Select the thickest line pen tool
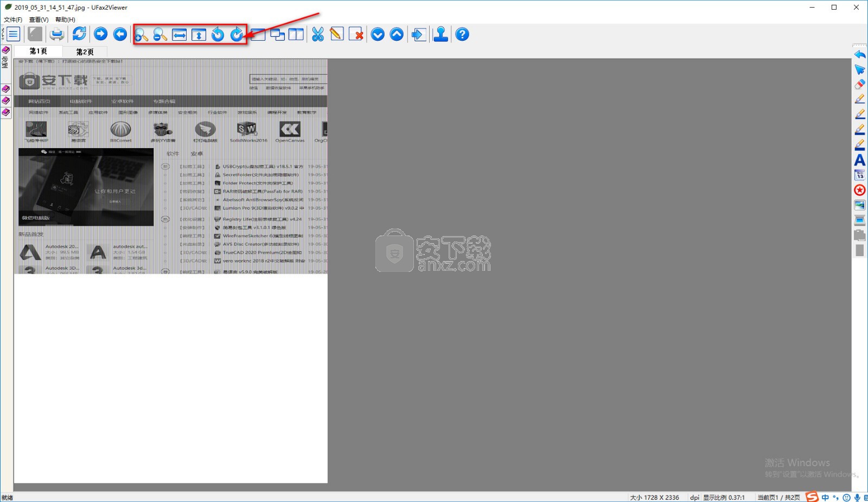 (860, 145)
